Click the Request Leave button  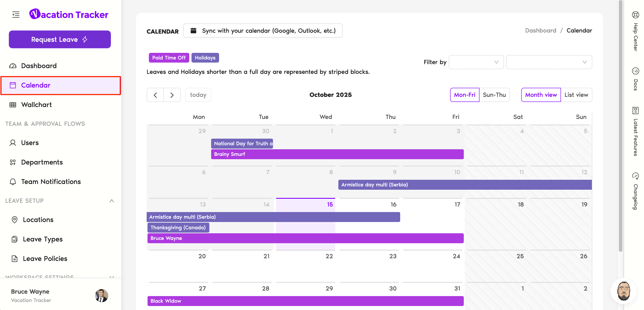pyautogui.click(x=60, y=40)
